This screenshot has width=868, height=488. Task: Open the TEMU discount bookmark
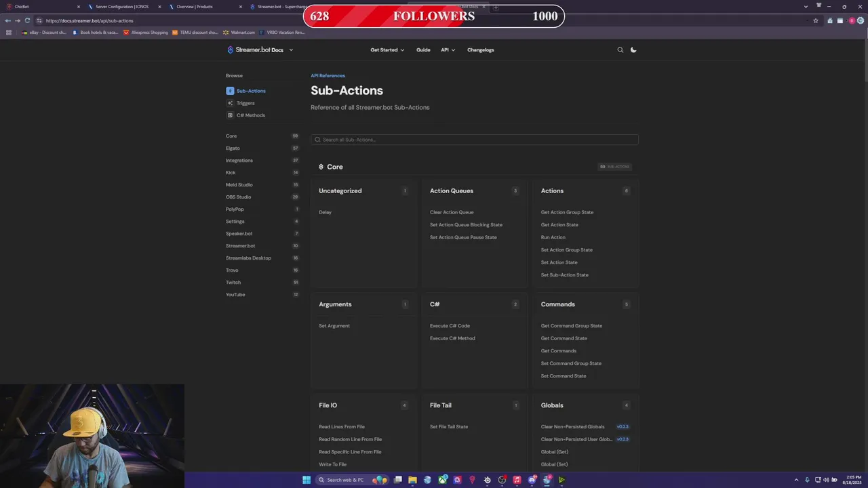[x=195, y=33]
